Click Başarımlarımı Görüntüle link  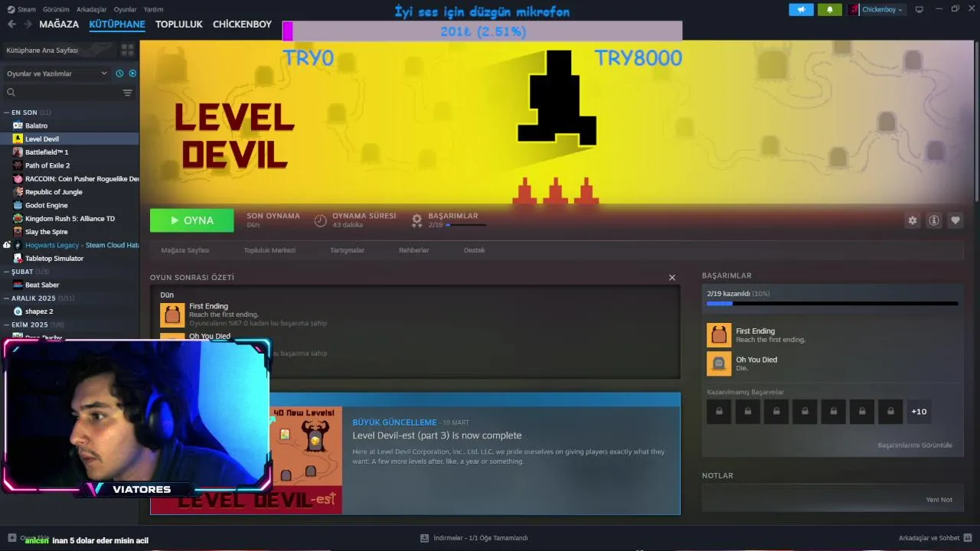[x=915, y=445]
